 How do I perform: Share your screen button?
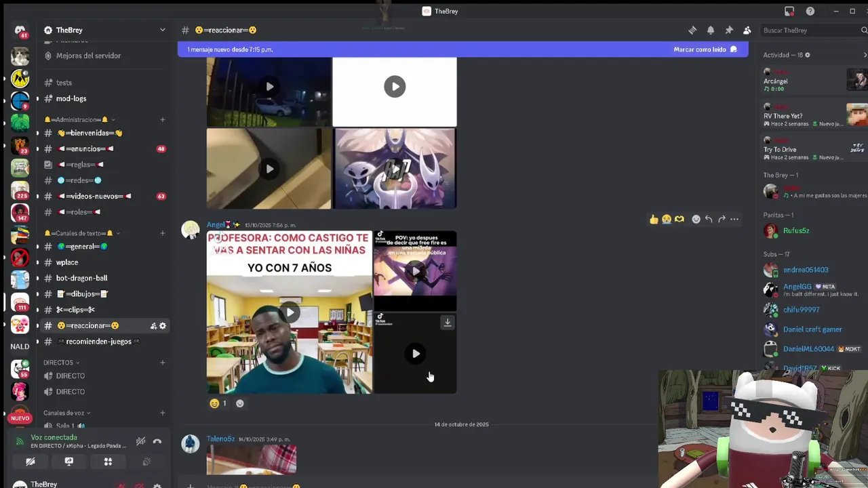pyautogui.click(x=69, y=462)
